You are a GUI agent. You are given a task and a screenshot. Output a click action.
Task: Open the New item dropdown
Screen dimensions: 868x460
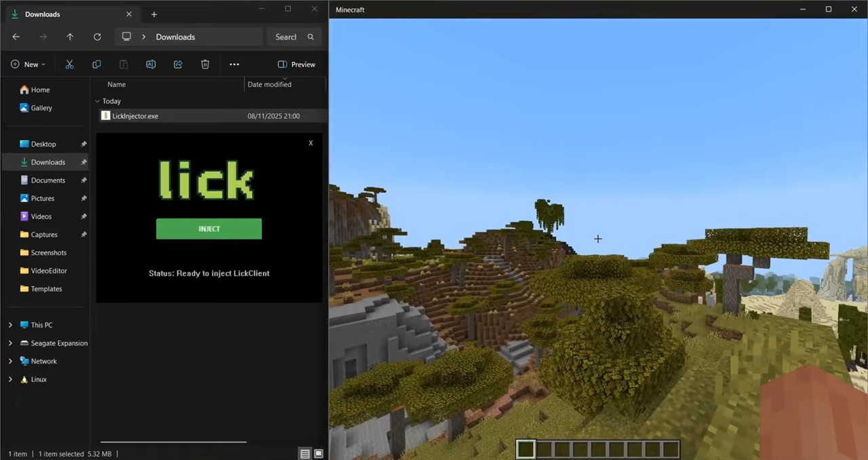28,64
